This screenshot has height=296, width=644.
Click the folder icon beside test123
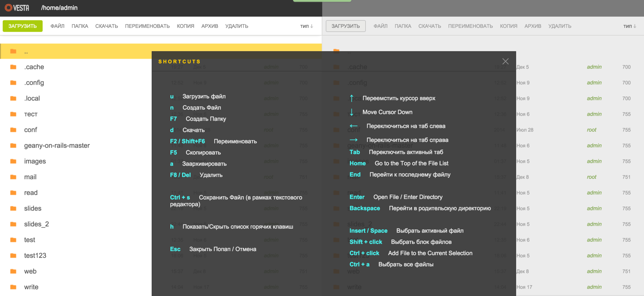pos(13,256)
